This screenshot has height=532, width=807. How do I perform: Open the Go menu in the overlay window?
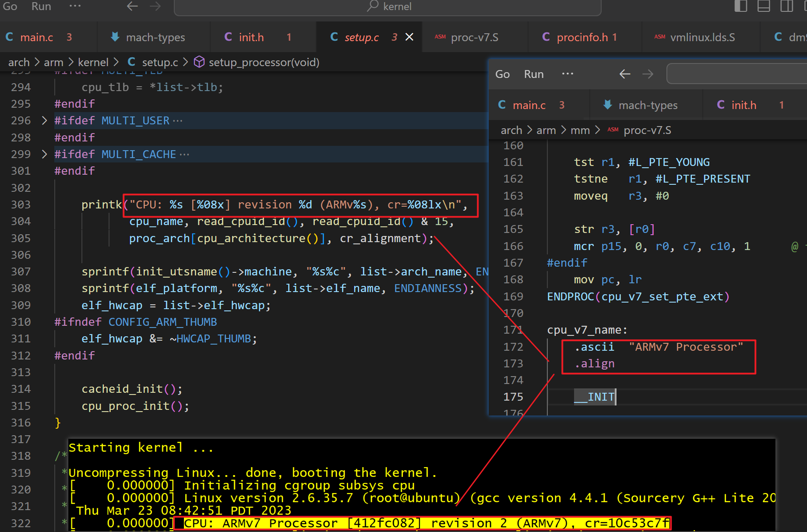[502, 74]
